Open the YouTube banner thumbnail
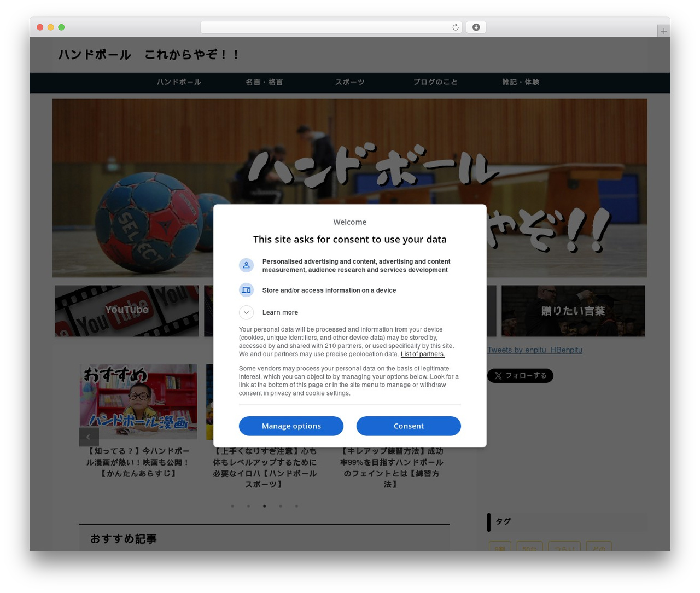700x593 pixels. [127, 311]
